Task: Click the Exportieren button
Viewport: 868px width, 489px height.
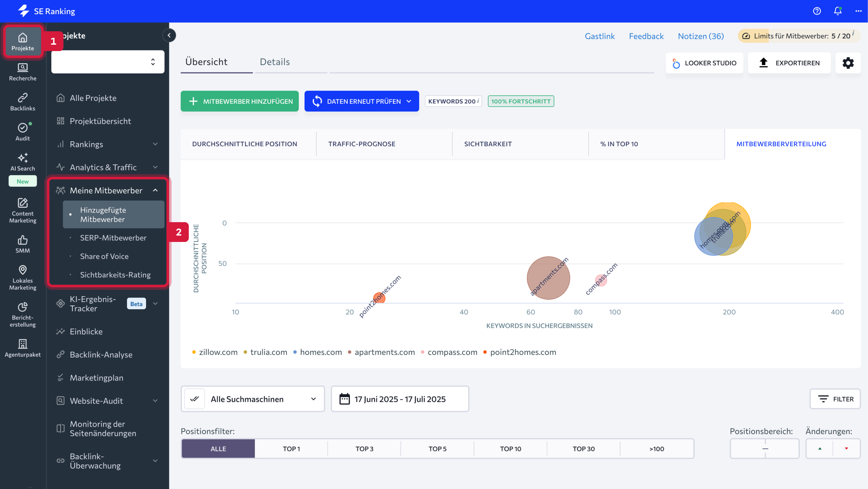Action: [789, 63]
